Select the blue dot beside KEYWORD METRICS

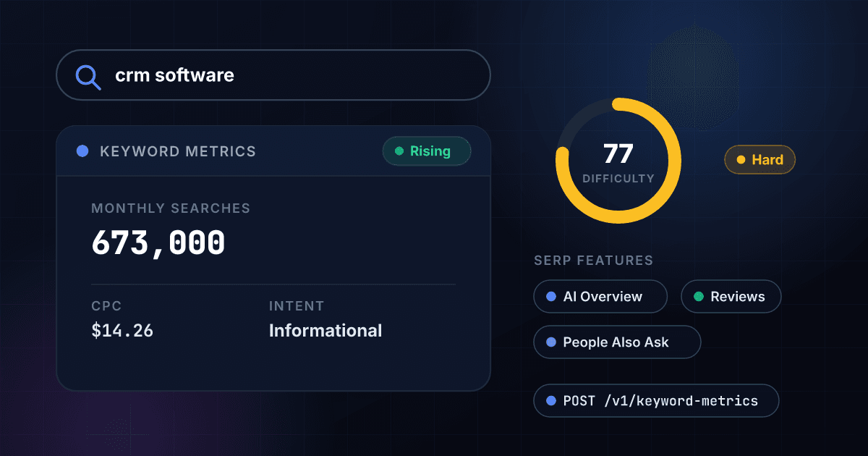tap(82, 151)
